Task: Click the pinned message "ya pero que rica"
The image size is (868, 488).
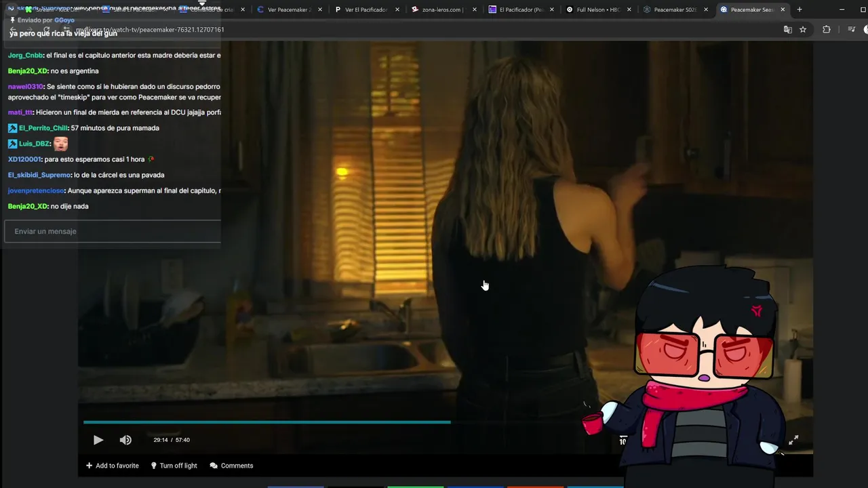Action: (64, 33)
